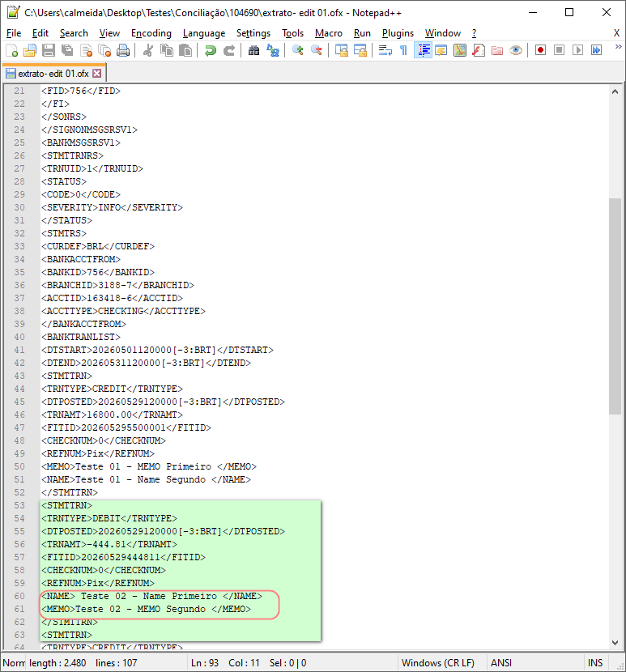Open the Replace dialog icon
This screenshot has height=672, width=626.
point(273,50)
